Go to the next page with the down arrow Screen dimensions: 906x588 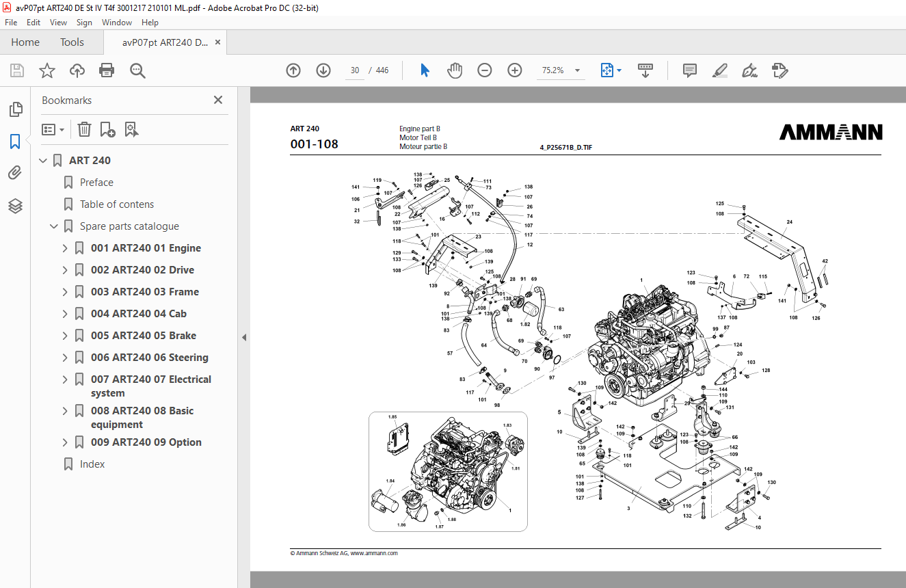323,70
